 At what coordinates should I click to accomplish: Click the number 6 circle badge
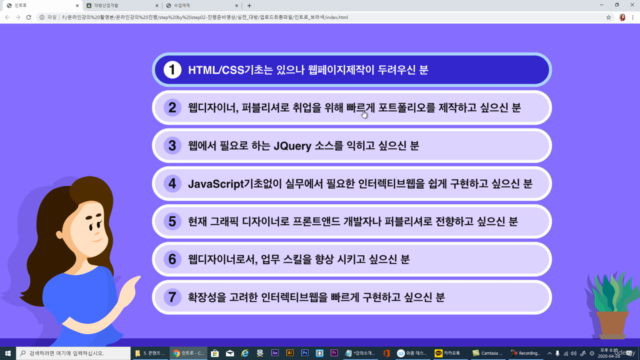tap(172, 259)
